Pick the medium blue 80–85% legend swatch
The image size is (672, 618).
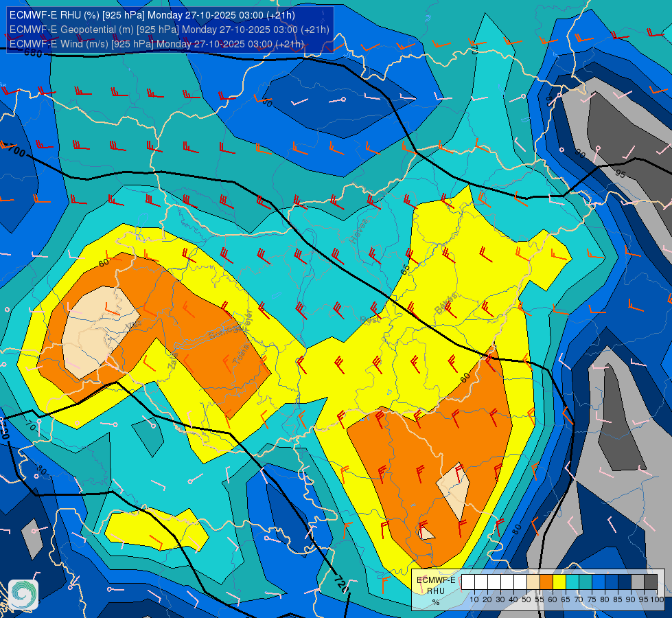coord(612,582)
